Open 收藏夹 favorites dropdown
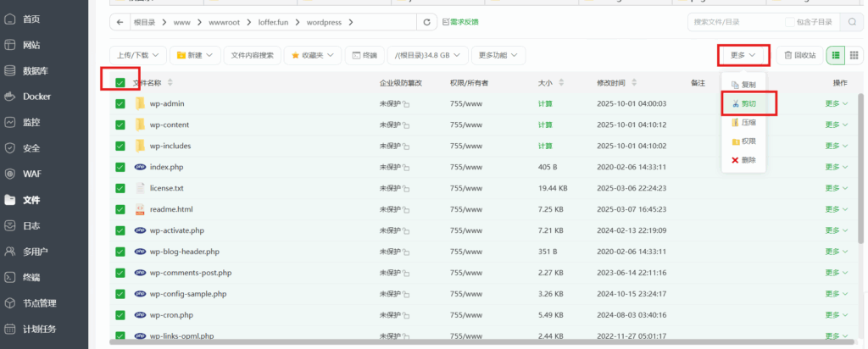 tap(312, 55)
